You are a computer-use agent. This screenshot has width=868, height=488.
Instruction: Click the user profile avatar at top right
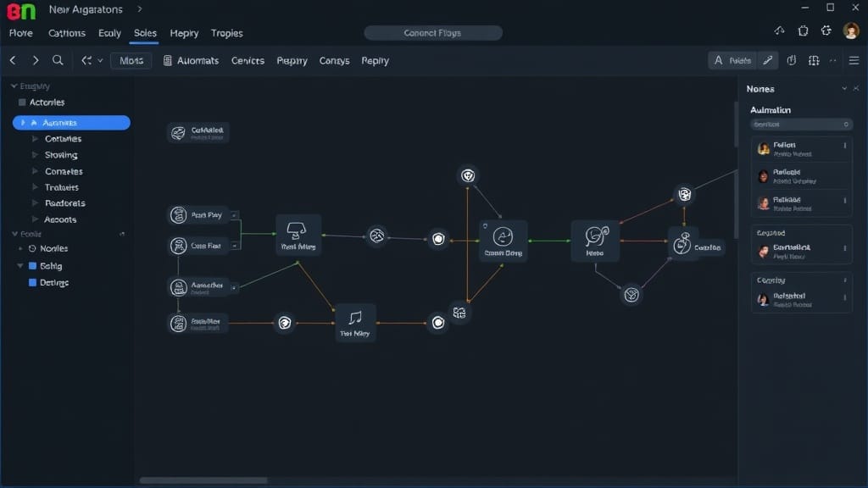click(x=851, y=31)
